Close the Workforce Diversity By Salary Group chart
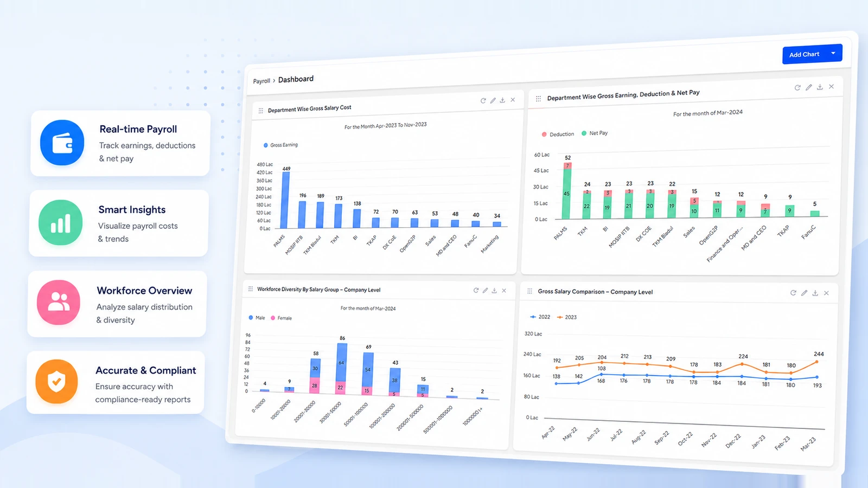This screenshot has height=488, width=868. coord(504,291)
